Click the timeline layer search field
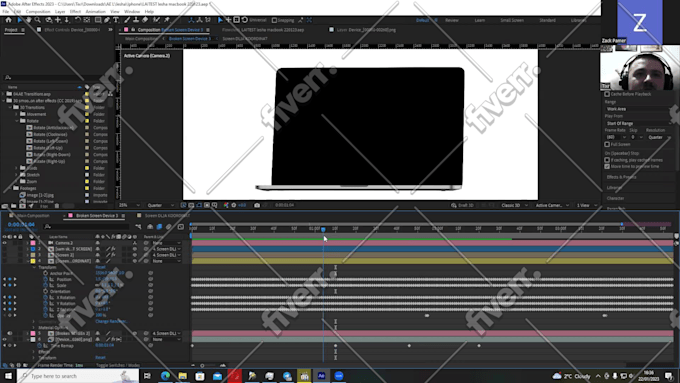680x383 pixels. coord(86,226)
